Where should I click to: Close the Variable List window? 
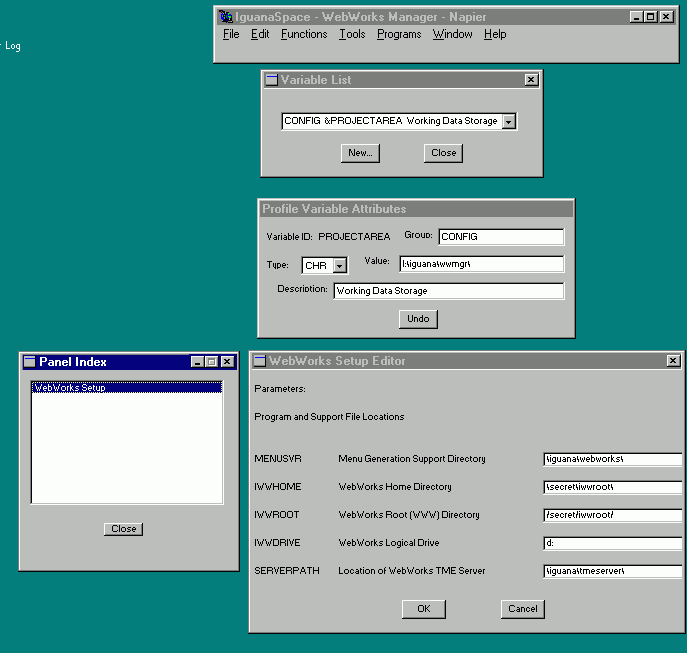click(x=531, y=80)
